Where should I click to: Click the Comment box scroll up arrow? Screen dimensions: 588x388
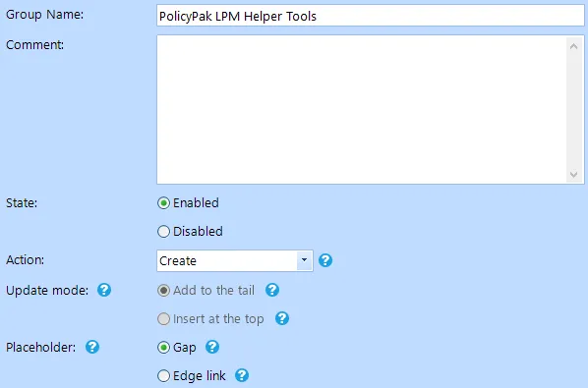(574, 46)
